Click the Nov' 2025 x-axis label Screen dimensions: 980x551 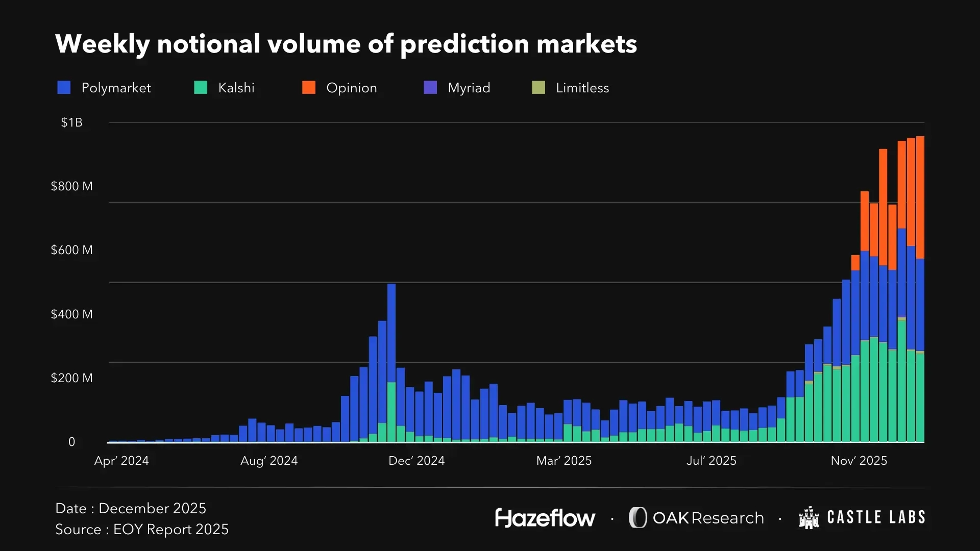(x=859, y=461)
